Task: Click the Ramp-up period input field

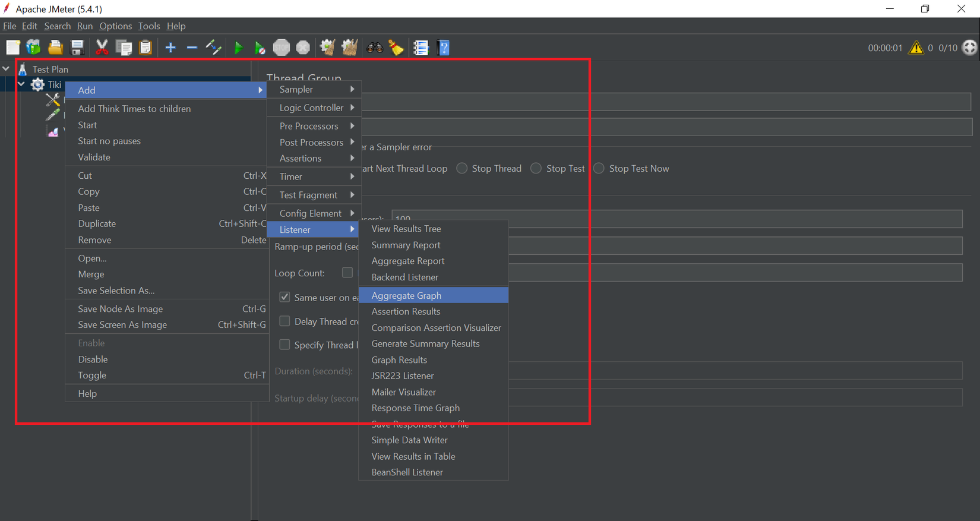Action: [735, 246]
